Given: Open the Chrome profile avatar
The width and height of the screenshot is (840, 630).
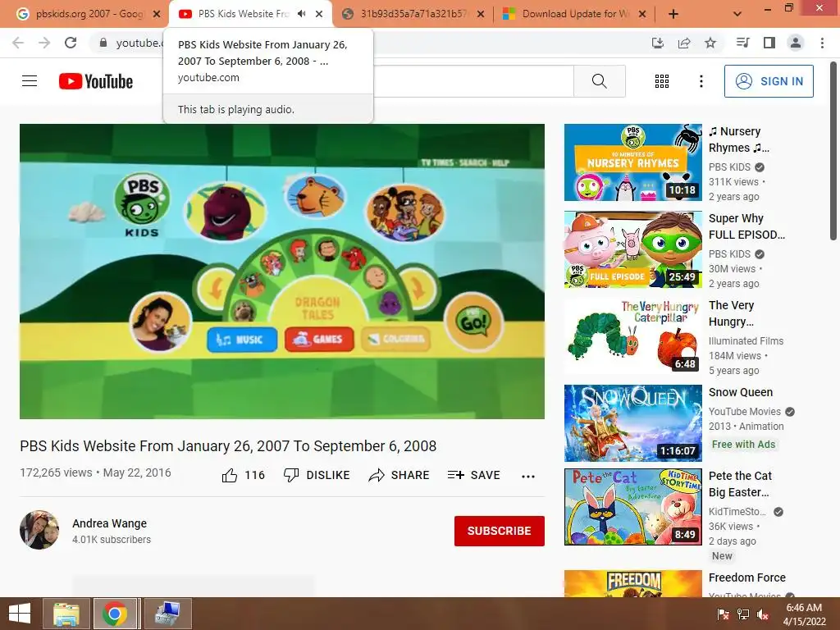Looking at the screenshot, I should [x=796, y=43].
